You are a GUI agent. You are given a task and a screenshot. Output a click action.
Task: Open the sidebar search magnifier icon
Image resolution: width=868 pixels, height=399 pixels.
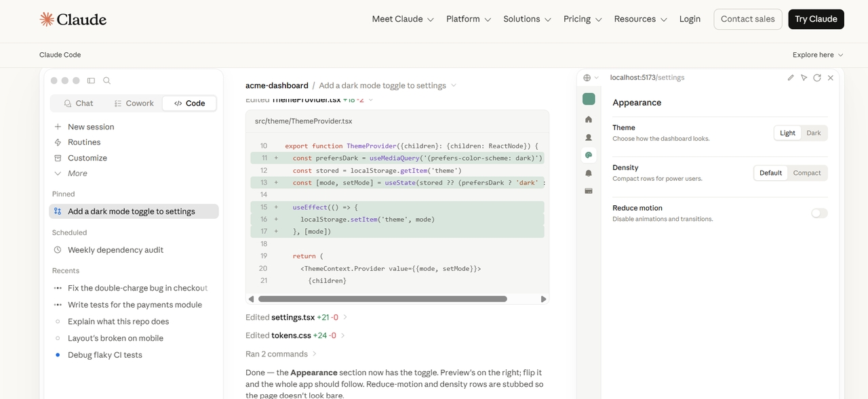pos(106,81)
